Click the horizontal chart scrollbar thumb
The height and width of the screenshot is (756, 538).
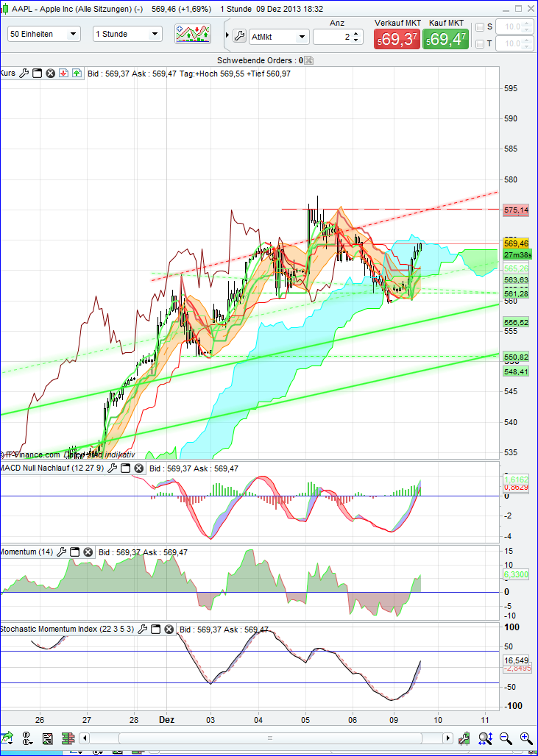270,738
